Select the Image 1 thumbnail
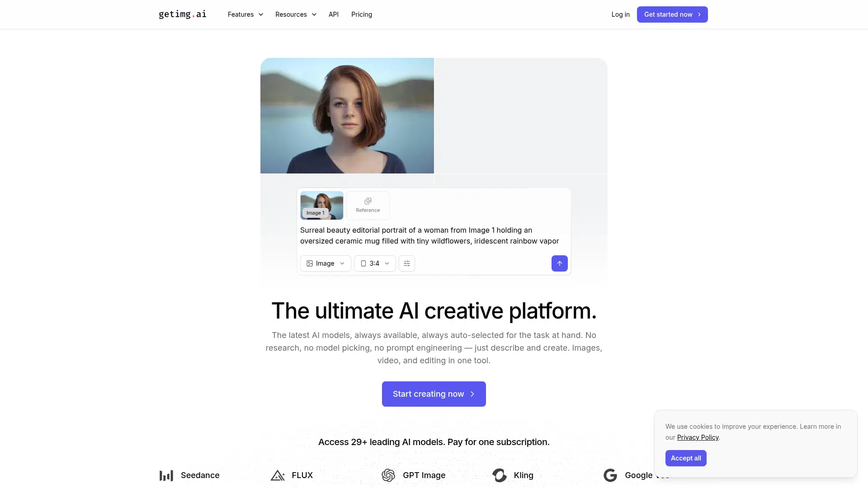Screen dimensions: 868x488 (x=322, y=205)
